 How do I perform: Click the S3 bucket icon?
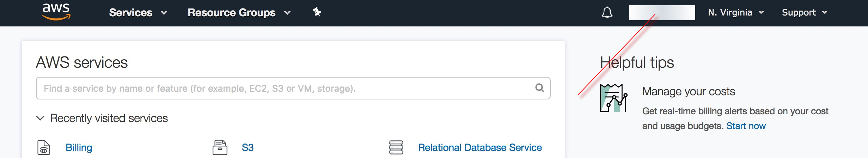[220, 147]
